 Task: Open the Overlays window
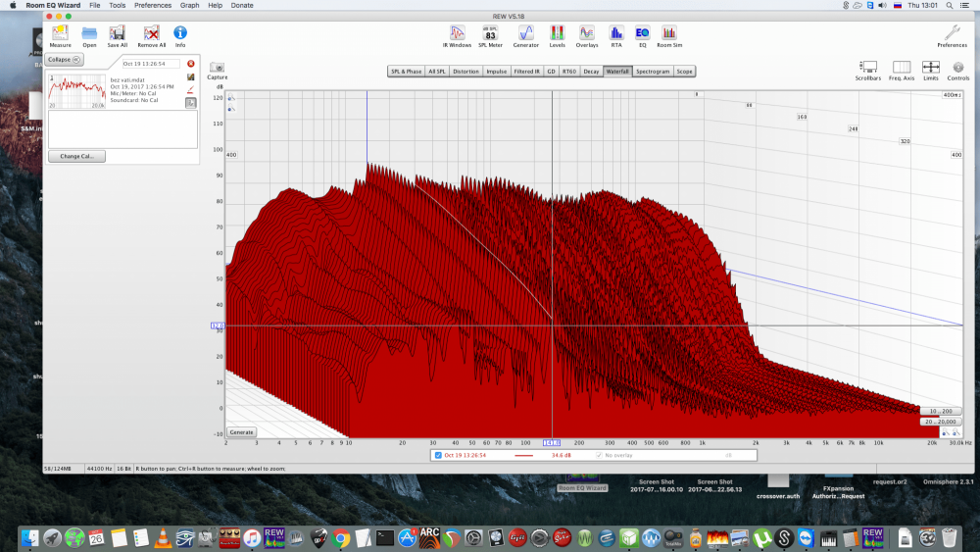pos(586,36)
